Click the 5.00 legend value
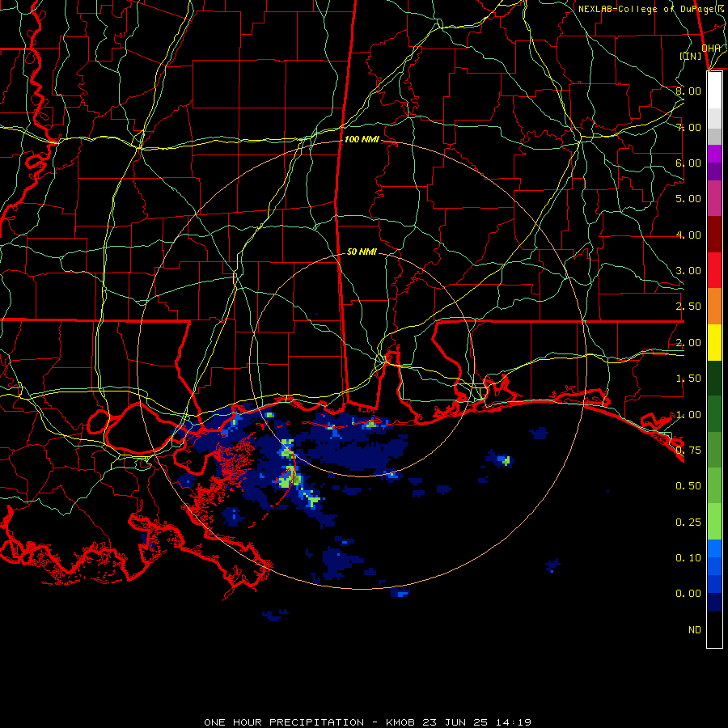Screen dimensions: 728x728 688,199
